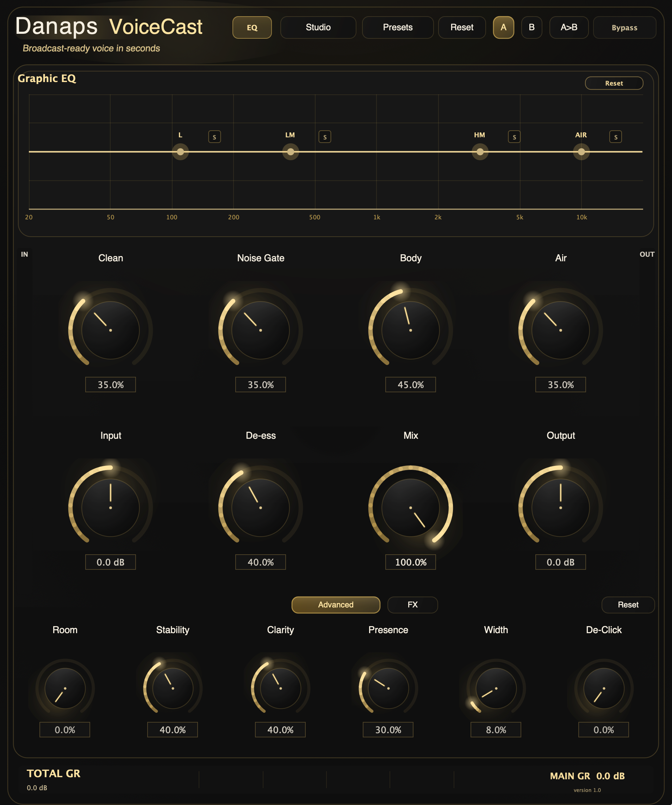Toggle solo for the L band
This screenshot has width=672, height=805.
click(214, 137)
